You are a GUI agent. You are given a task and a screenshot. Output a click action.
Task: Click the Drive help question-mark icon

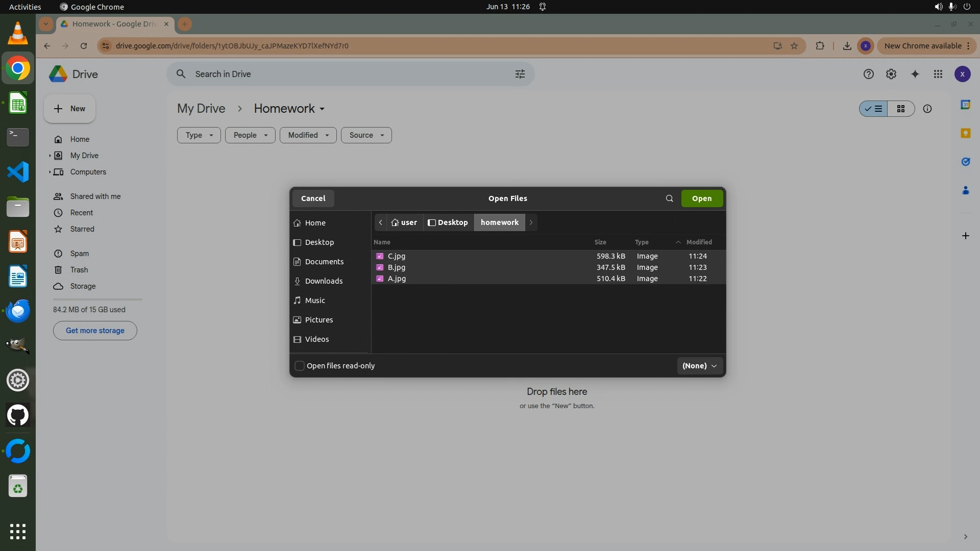click(x=868, y=74)
